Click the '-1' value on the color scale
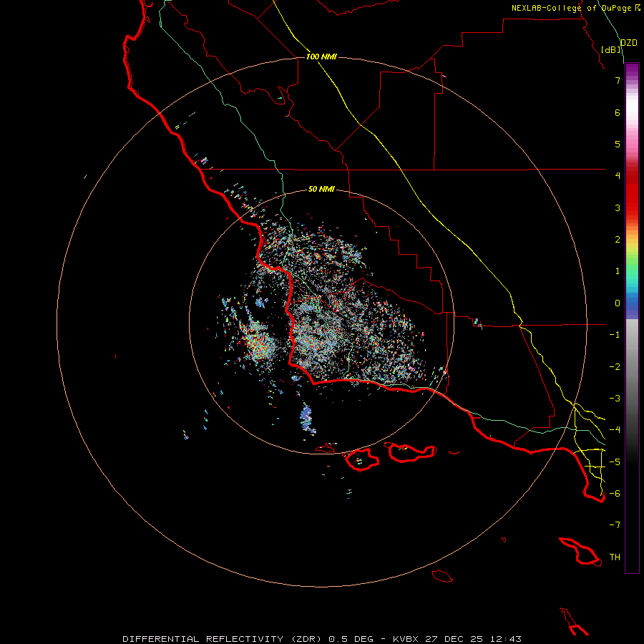This screenshot has height=644, width=644. [615, 335]
